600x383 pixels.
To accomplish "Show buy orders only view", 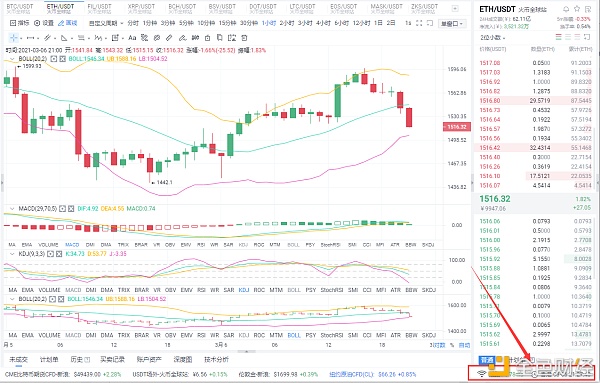I will click(x=568, y=37).
